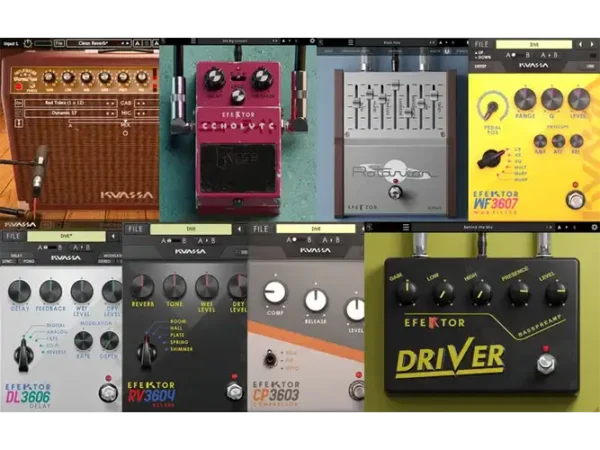Click the mic position icon below the On buttons

pos(19,124)
